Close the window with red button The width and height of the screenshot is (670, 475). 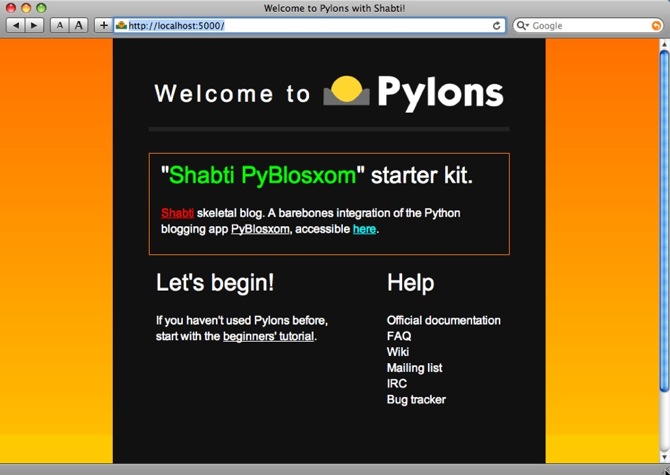11,8
